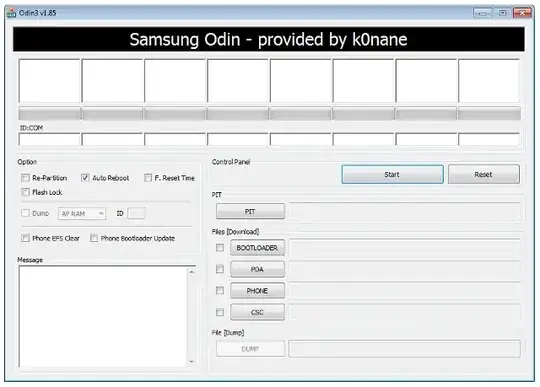Click the CSC file button
The image size is (540, 387).
[x=257, y=312]
